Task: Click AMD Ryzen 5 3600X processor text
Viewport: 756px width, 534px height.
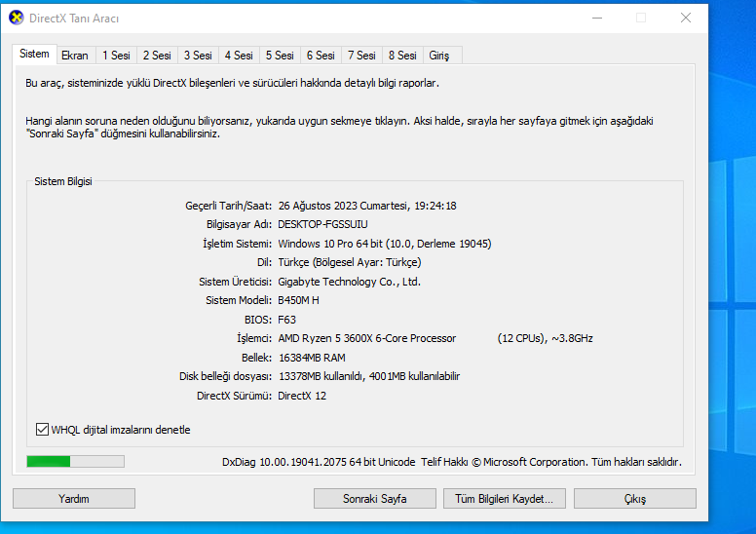Action: click(x=367, y=338)
